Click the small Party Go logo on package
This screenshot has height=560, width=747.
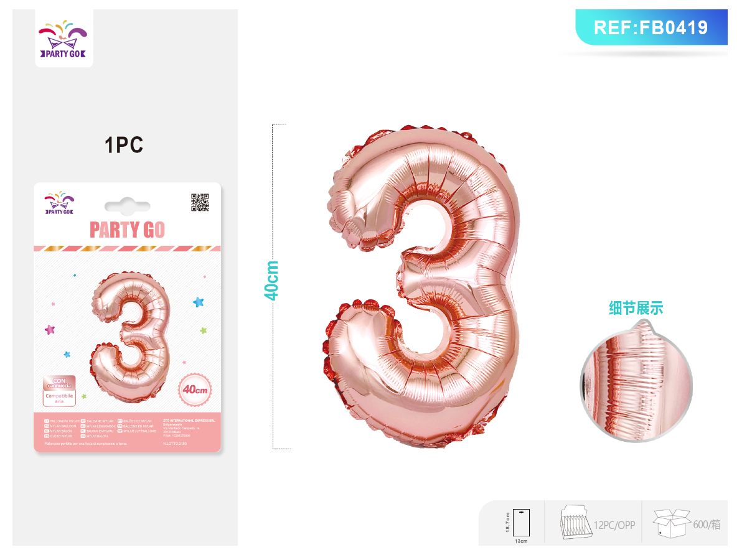click(60, 203)
